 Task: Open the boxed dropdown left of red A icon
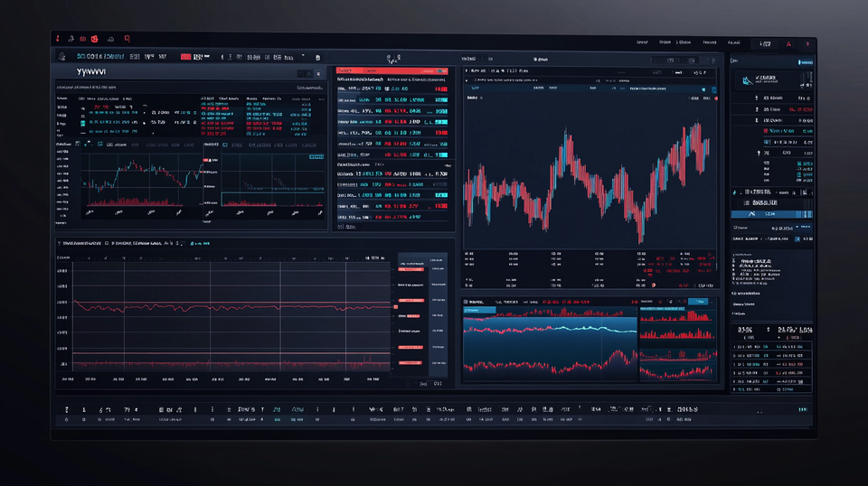tap(765, 43)
